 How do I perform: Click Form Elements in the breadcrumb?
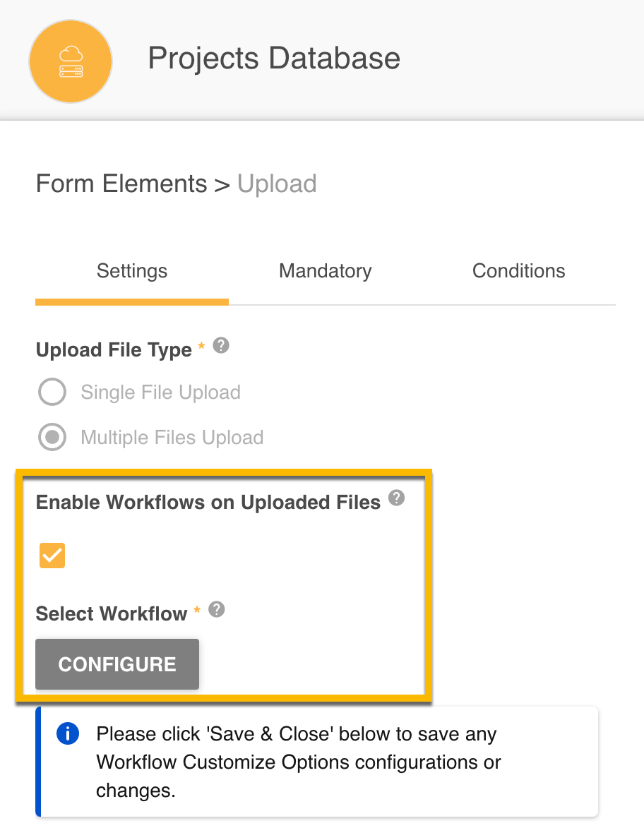(121, 184)
